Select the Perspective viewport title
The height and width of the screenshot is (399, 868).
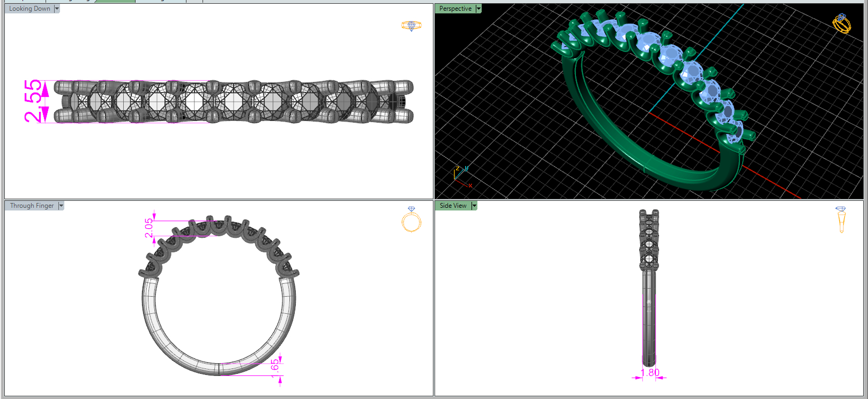(x=455, y=9)
